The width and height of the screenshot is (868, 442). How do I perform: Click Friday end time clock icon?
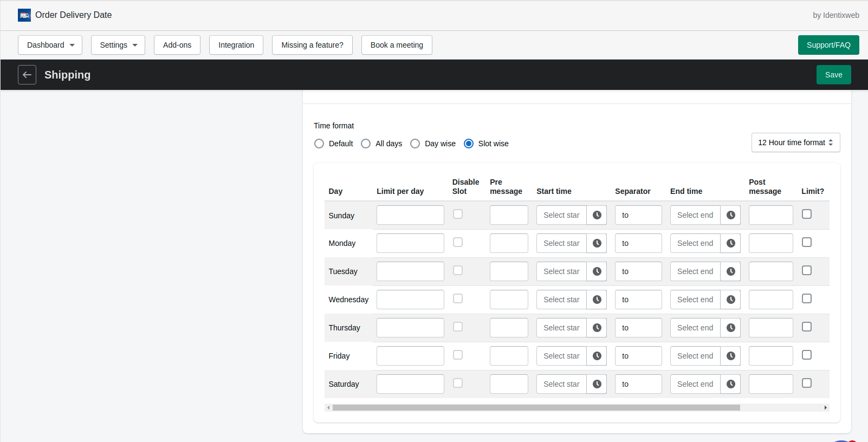coord(730,356)
